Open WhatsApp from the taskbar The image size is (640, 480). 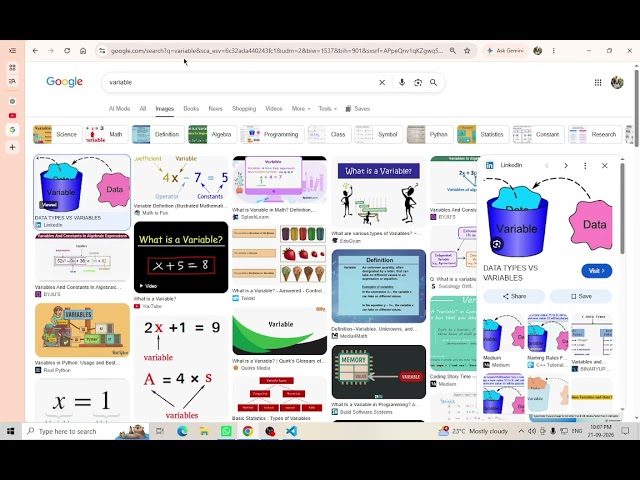coord(226,431)
